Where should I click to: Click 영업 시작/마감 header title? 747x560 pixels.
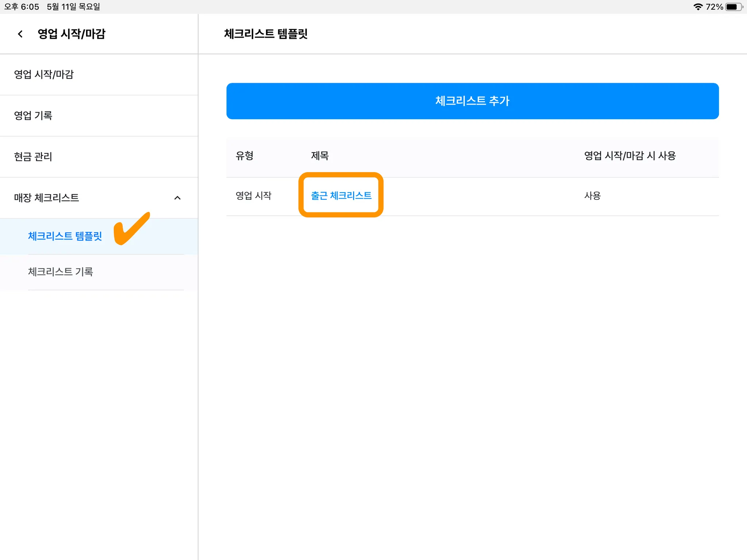pos(71,34)
